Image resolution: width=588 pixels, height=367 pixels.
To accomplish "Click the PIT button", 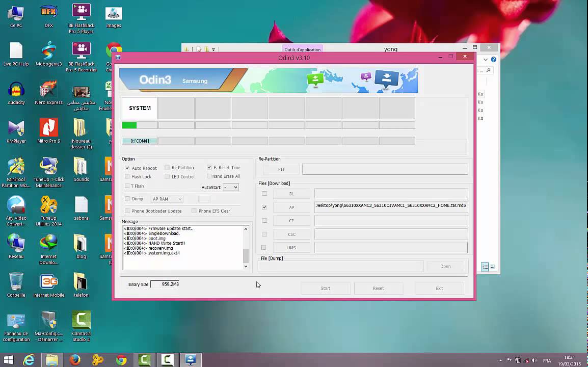I will (x=281, y=169).
